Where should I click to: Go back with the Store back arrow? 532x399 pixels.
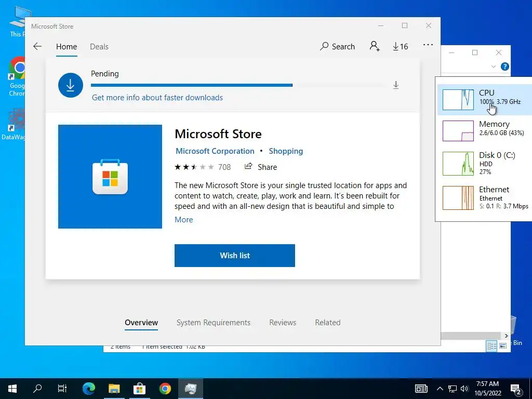pyautogui.click(x=37, y=46)
